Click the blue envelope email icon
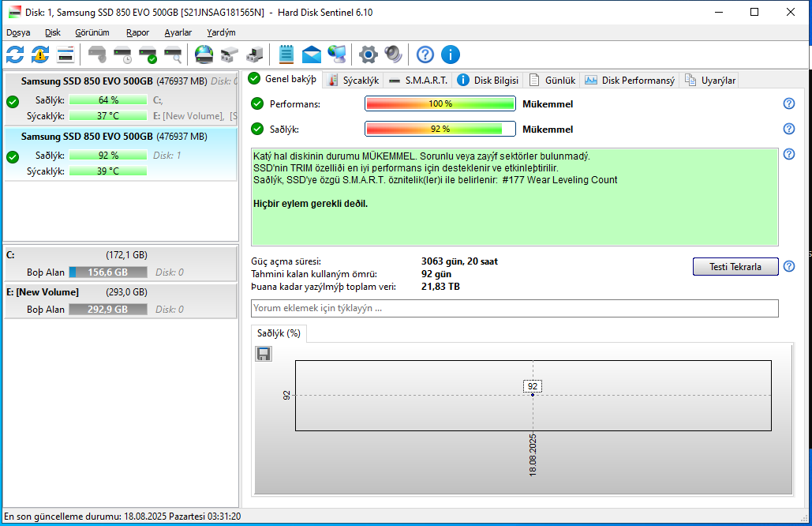The width and height of the screenshot is (812, 526). 311,54
